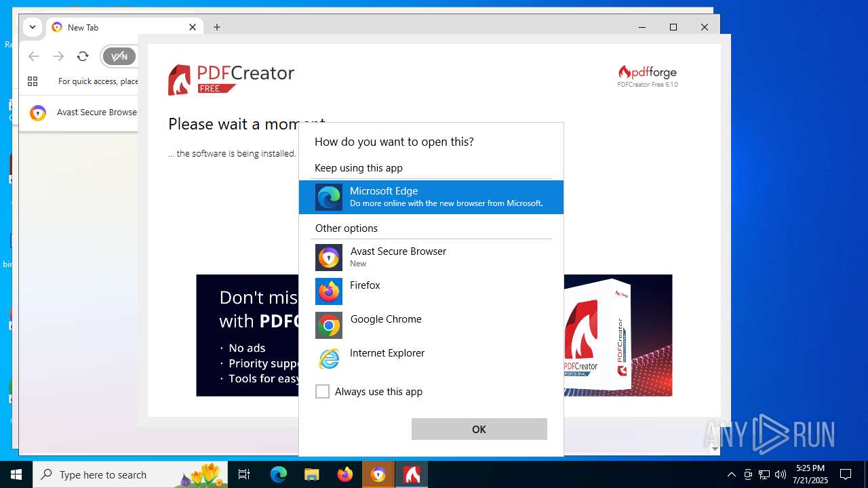Open Firefox from taskbar
Image resolution: width=868 pixels, height=488 pixels.
[345, 474]
